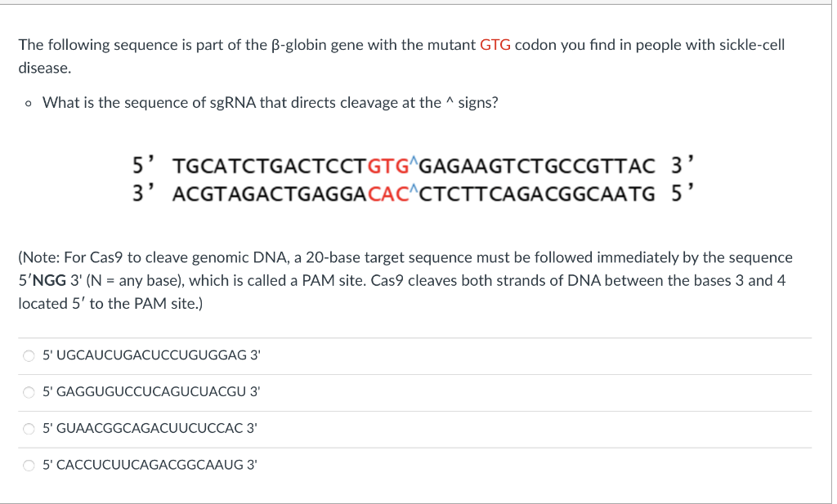Image resolution: width=837 pixels, height=504 pixels.
Task: Select the radio button for 5' GUAACGGCAGACUUCUCCAC 3'
Action: [29, 428]
